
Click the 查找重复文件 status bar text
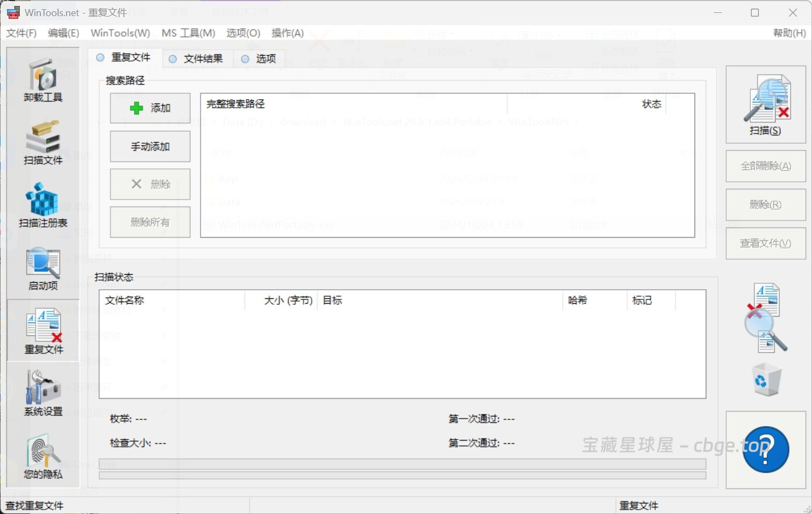(x=34, y=505)
